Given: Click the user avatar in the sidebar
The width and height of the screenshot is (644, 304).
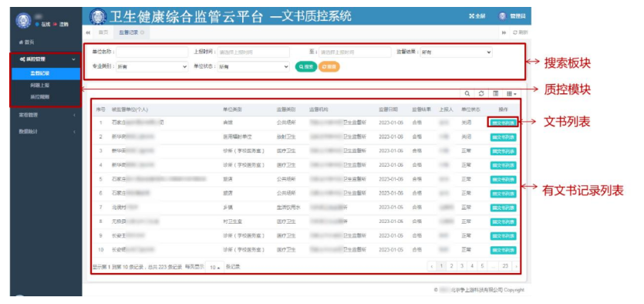Looking at the screenshot, I should point(23,21).
